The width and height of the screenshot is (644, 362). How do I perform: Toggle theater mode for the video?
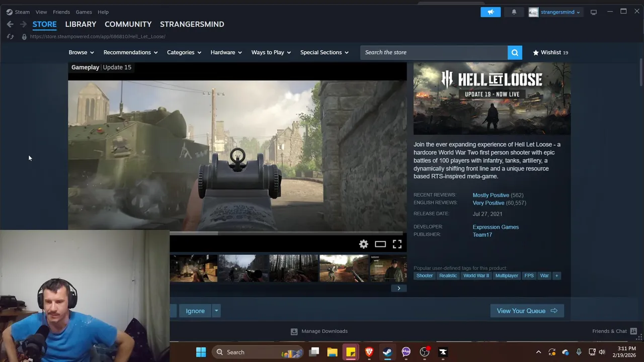click(380, 244)
